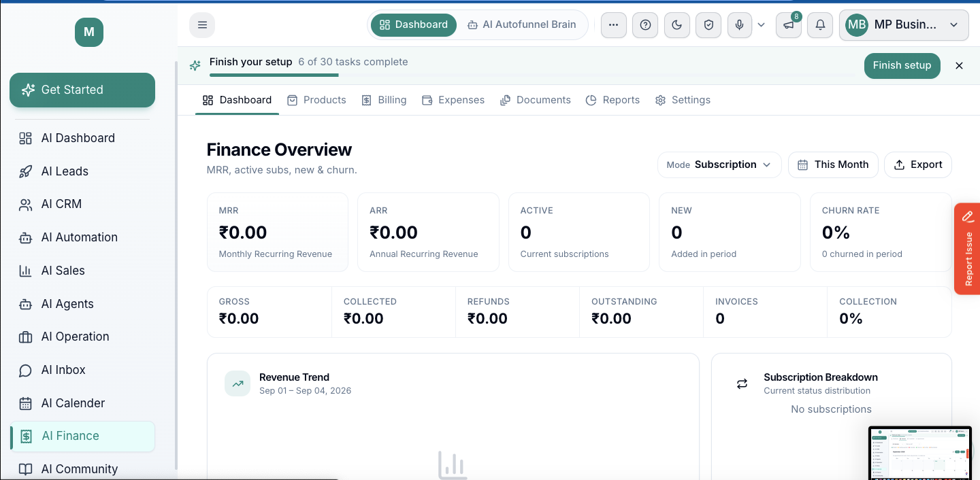
Task: Click the Report Issue side tab
Action: tap(967, 249)
